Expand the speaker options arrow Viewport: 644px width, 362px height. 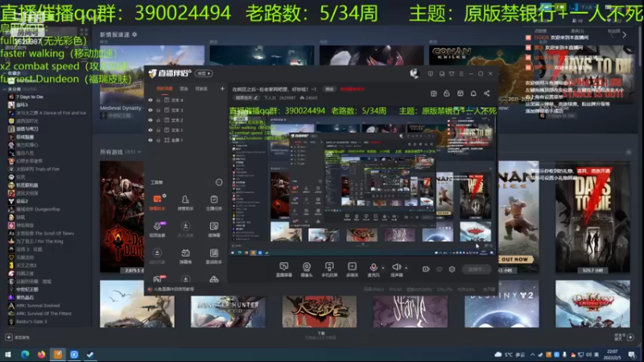407,268
